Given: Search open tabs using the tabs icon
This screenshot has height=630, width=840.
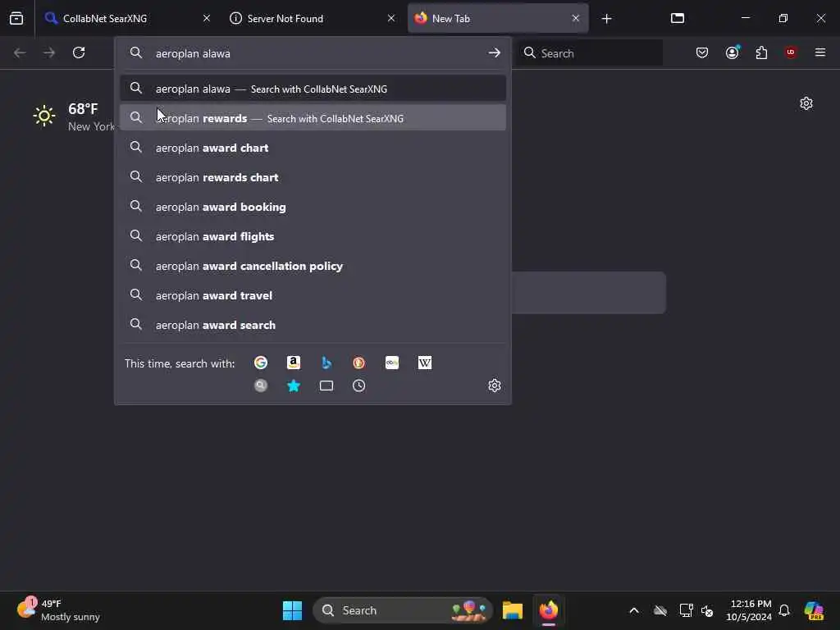Looking at the screenshot, I should [x=326, y=386].
